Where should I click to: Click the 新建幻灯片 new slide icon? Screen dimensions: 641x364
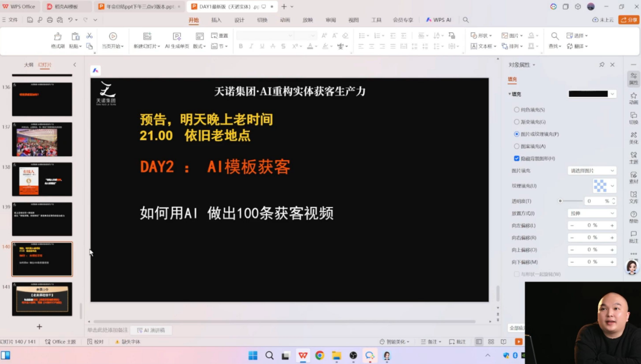[x=147, y=37]
